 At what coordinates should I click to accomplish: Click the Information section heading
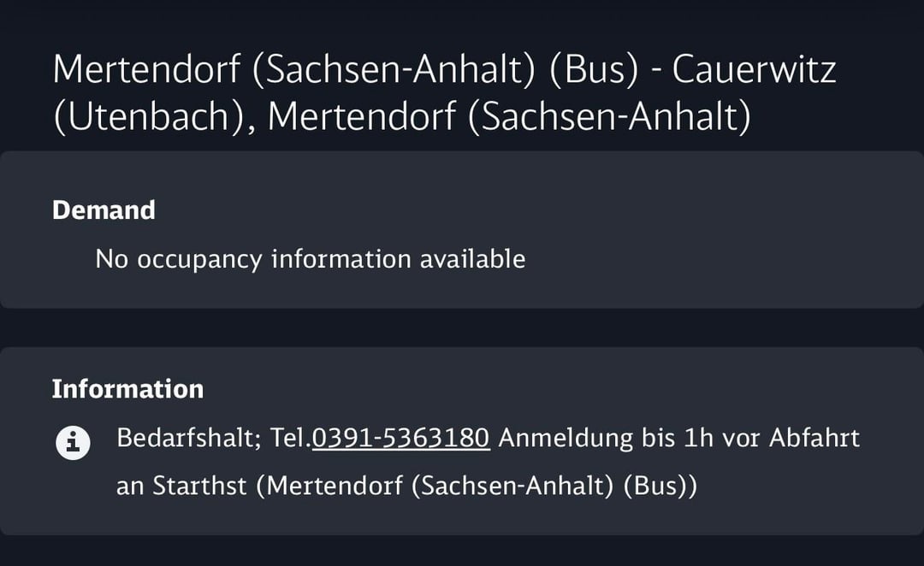point(127,389)
